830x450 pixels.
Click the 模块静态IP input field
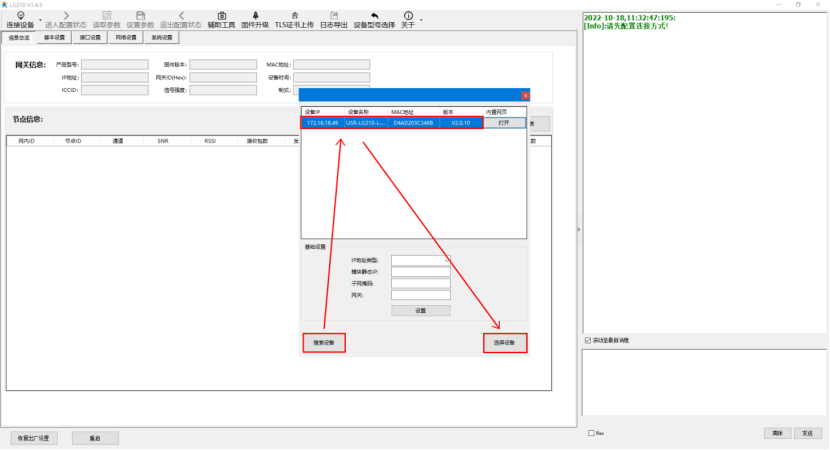(420, 271)
